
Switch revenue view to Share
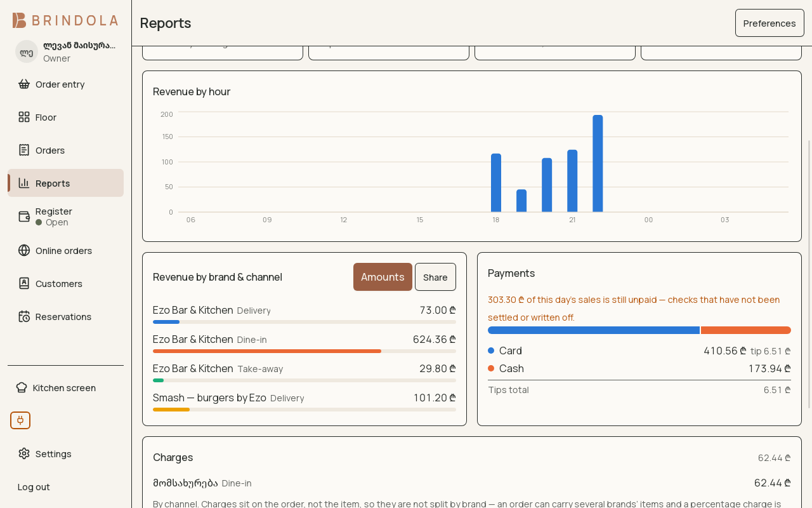pyautogui.click(x=435, y=277)
